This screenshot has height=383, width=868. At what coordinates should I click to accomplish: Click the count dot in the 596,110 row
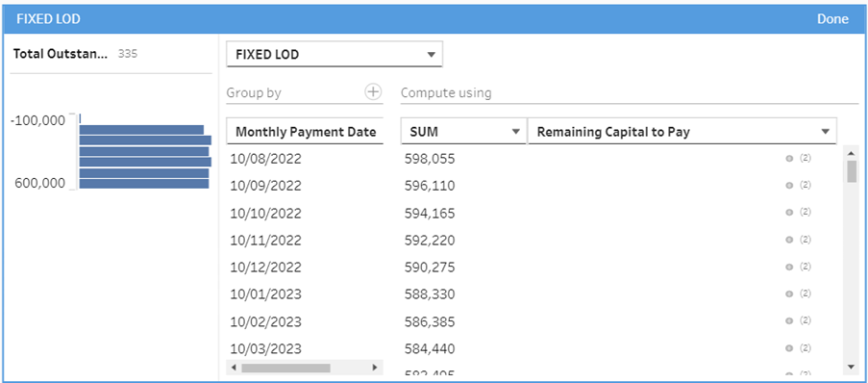click(x=789, y=186)
